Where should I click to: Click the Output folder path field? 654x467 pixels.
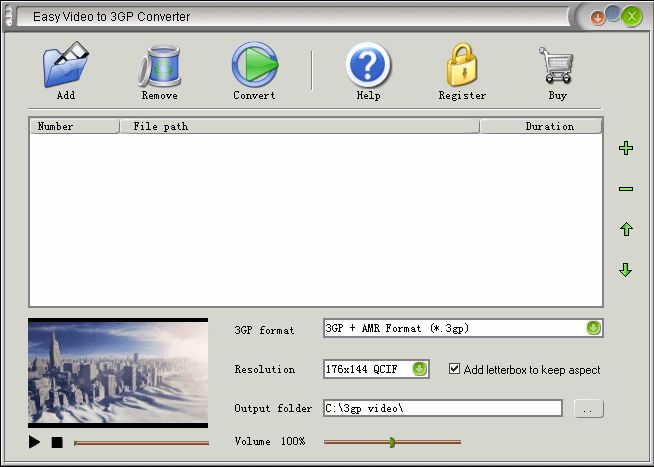click(442, 408)
